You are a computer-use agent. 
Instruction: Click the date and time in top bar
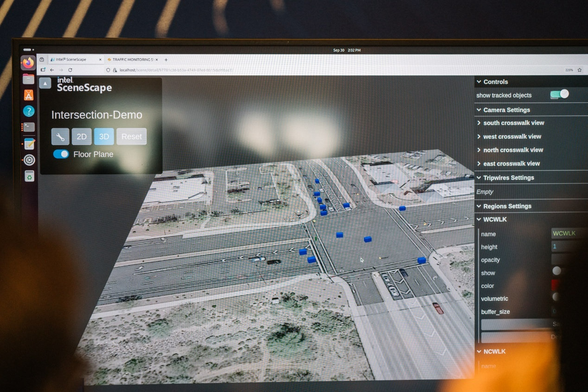point(347,50)
